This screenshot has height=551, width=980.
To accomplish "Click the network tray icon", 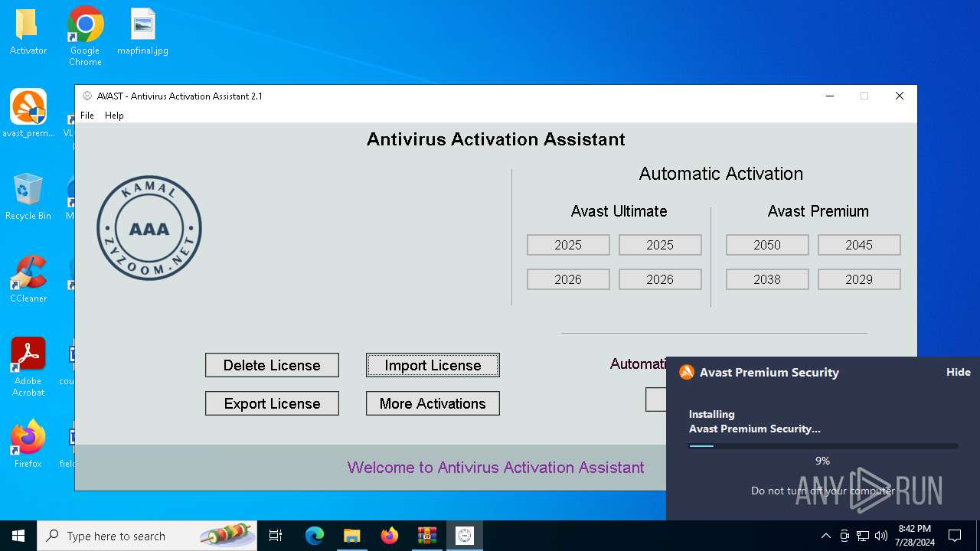I will [x=863, y=536].
